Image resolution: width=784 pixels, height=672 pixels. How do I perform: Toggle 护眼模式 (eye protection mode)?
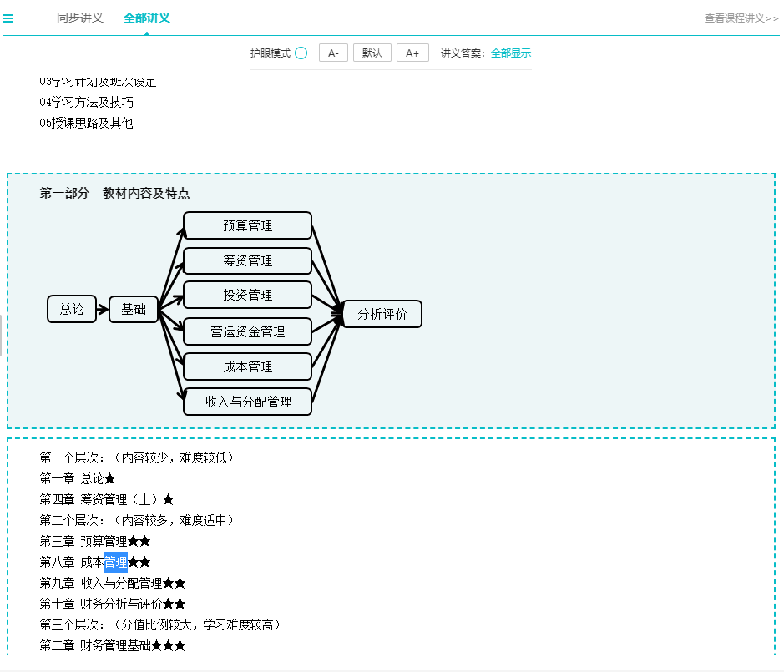[x=301, y=52]
